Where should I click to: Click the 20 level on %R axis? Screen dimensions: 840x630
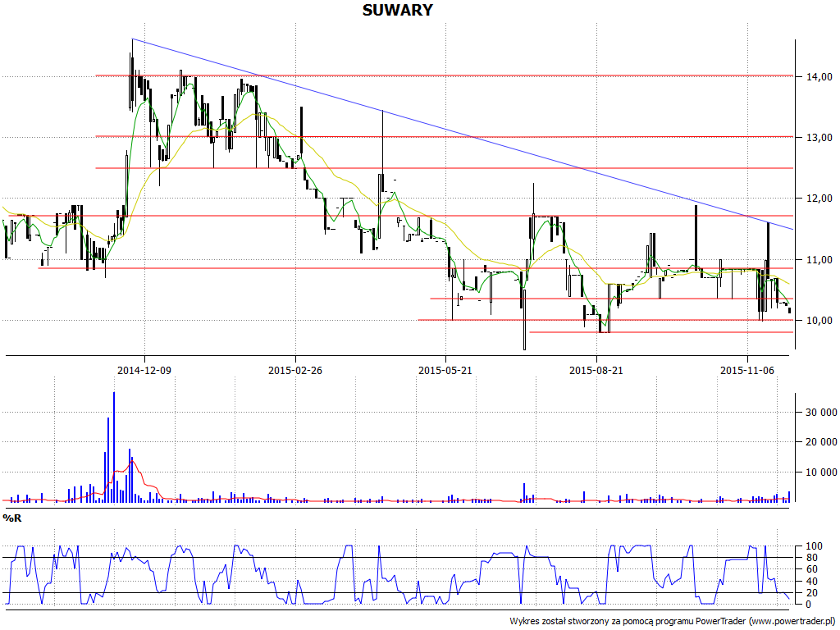tap(811, 593)
